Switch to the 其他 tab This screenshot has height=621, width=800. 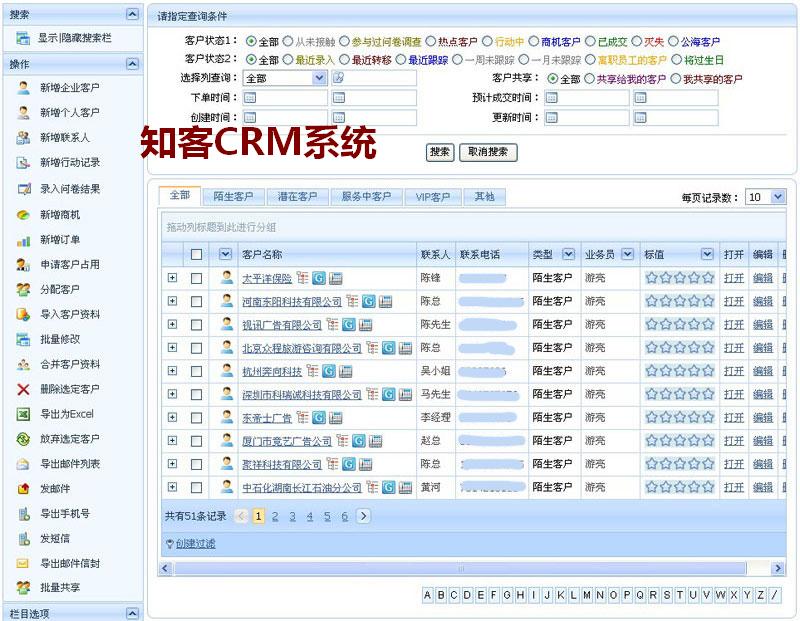tap(484, 196)
